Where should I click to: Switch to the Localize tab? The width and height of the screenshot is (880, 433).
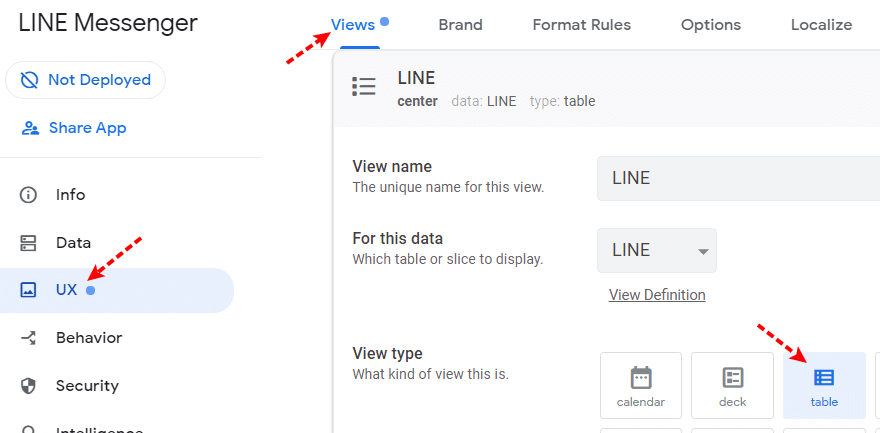[821, 25]
